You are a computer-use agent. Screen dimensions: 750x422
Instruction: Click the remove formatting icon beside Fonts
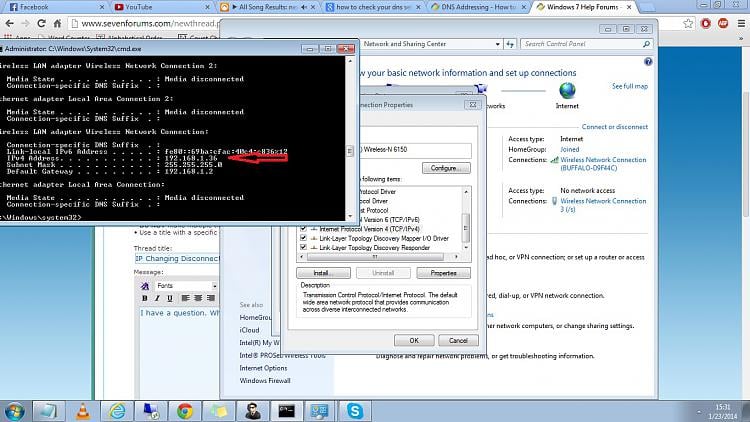(x=145, y=286)
